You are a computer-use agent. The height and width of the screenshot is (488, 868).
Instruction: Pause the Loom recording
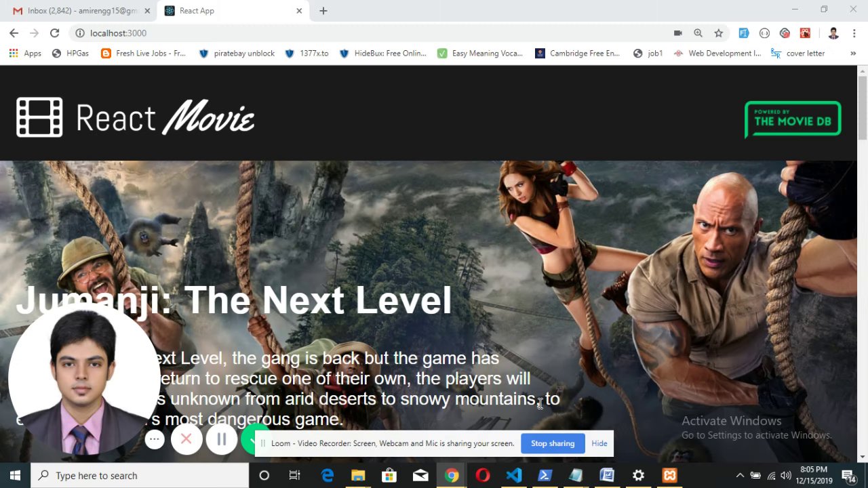(222, 439)
